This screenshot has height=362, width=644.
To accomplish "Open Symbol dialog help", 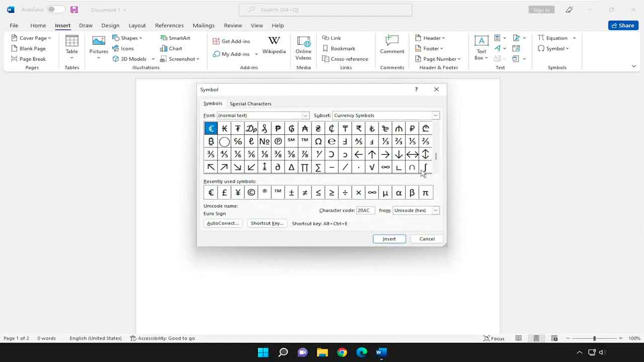I will tap(416, 89).
